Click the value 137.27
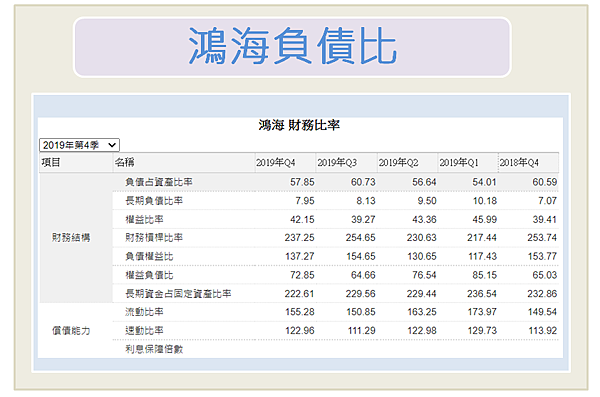Viewport: 600px width, 397px height. [300, 256]
